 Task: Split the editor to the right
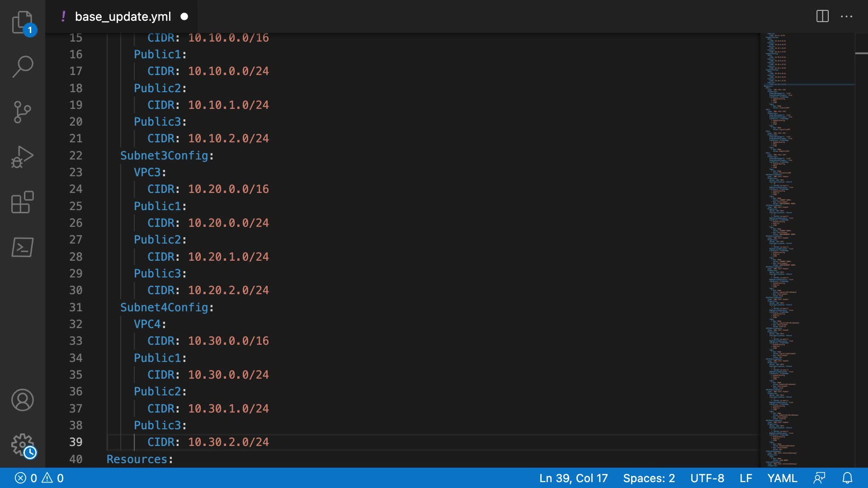point(822,17)
